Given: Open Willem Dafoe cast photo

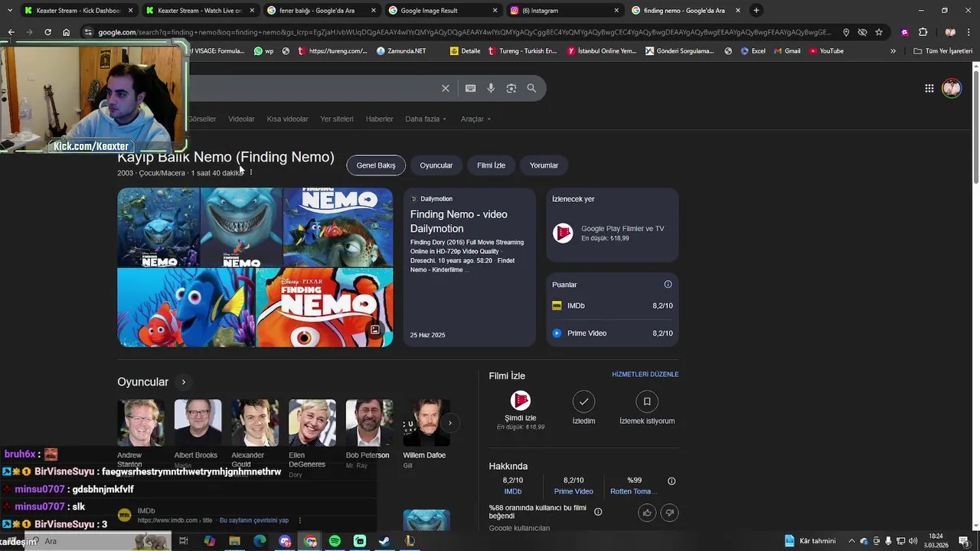Looking at the screenshot, I should 426,422.
